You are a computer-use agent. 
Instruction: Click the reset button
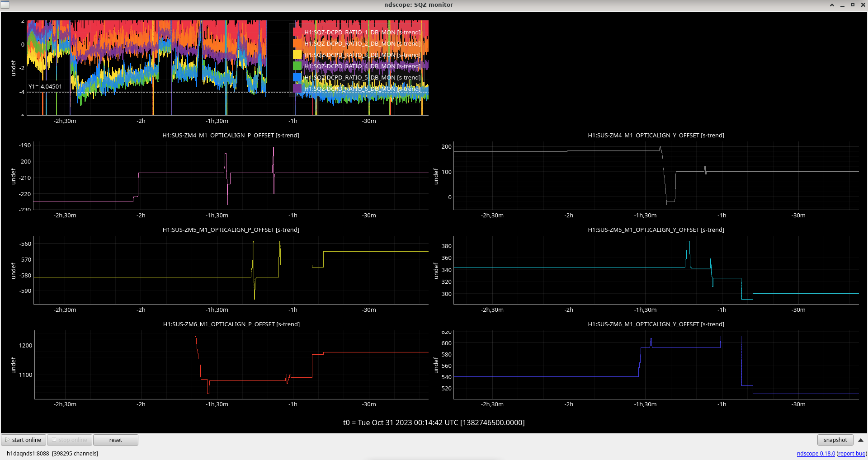tap(116, 440)
